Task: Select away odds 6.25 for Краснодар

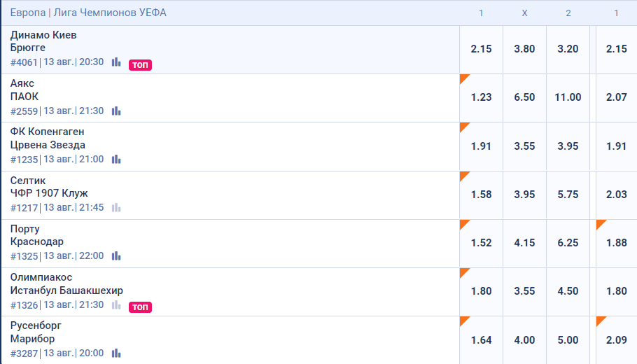Action: point(568,243)
